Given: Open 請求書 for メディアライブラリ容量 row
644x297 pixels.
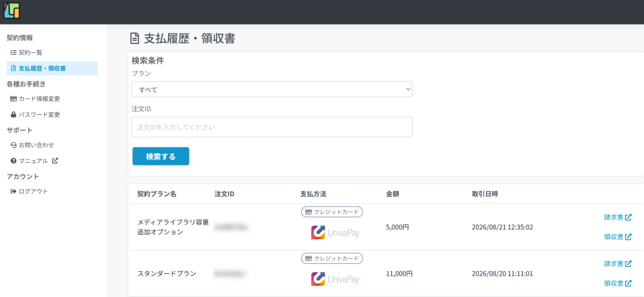Looking at the screenshot, I should coord(618,217).
